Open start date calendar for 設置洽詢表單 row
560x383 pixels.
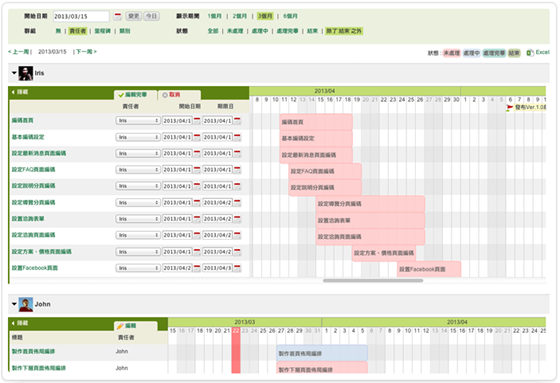pos(197,219)
